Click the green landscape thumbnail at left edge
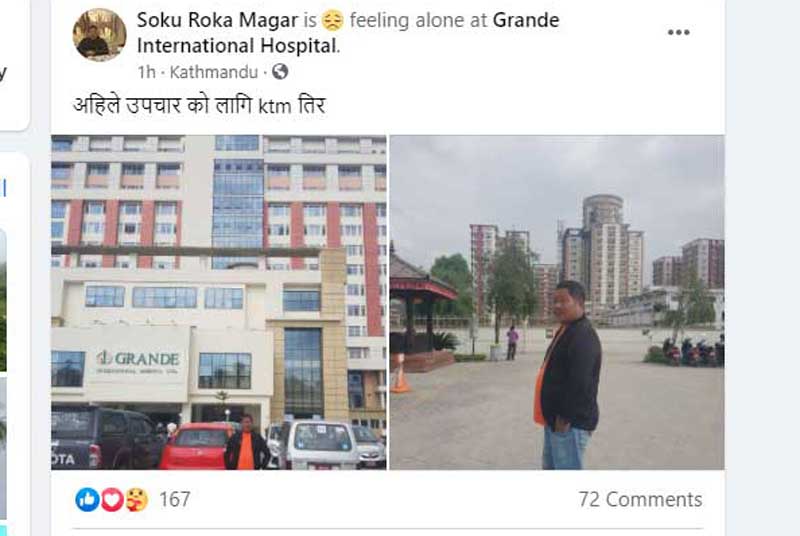Viewport: 800px width, 536px height. click(x=3, y=300)
